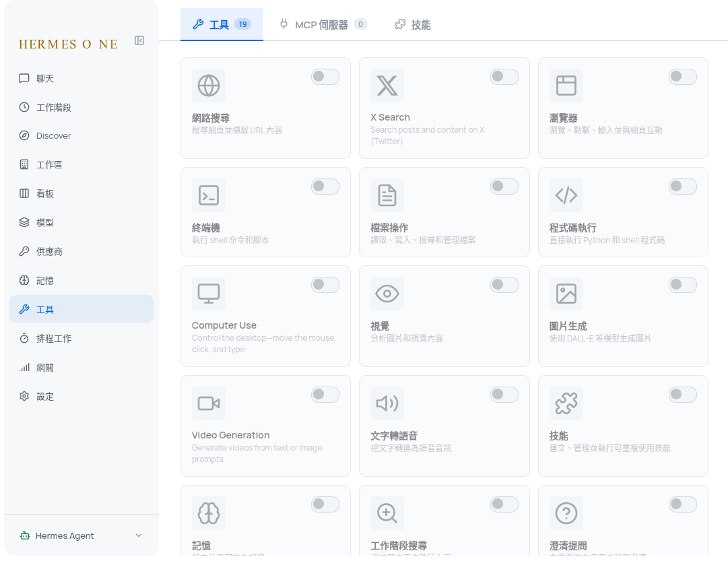Enable the 網路搜尋 toggle

pyautogui.click(x=325, y=77)
